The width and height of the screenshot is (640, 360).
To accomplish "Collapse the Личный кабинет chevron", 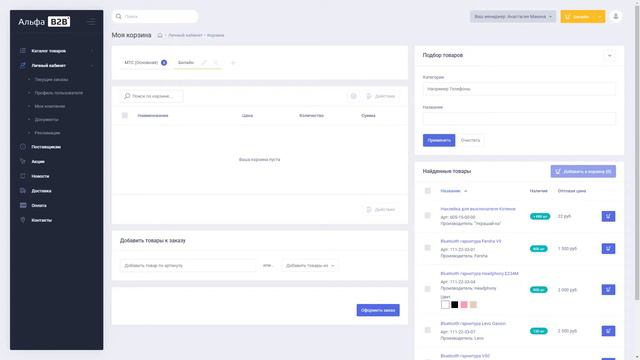I will 92,65.
